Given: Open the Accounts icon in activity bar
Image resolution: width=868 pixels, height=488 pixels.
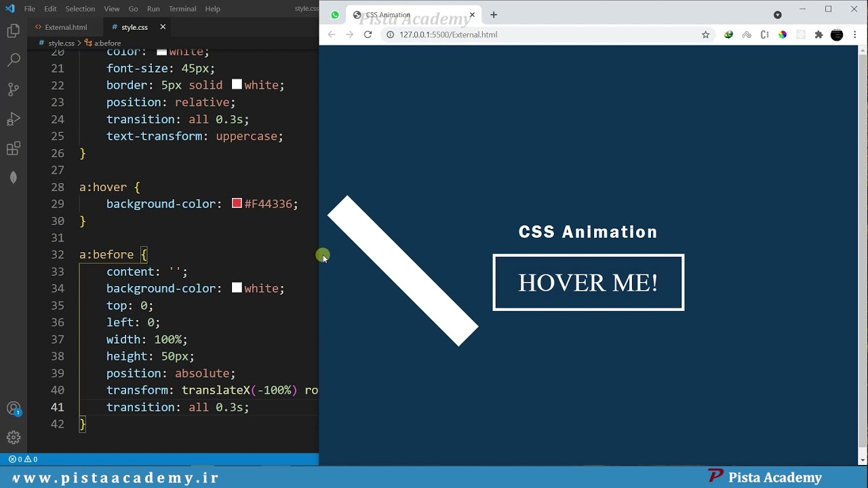Looking at the screenshot, I should 13,409.
